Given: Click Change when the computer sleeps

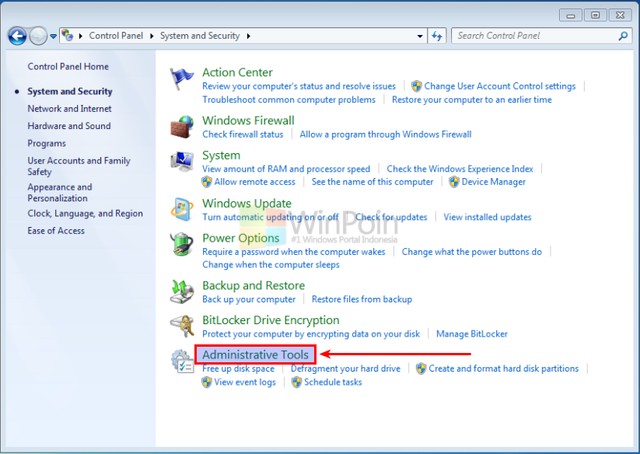Looking at the screenshot, I should click(x=271, y=265).
